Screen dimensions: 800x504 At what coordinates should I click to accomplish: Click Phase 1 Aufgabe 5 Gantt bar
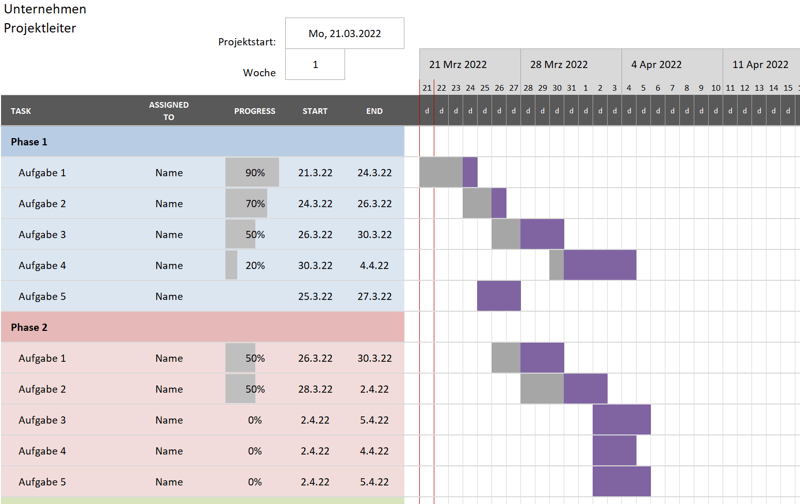tap(498, 296)
